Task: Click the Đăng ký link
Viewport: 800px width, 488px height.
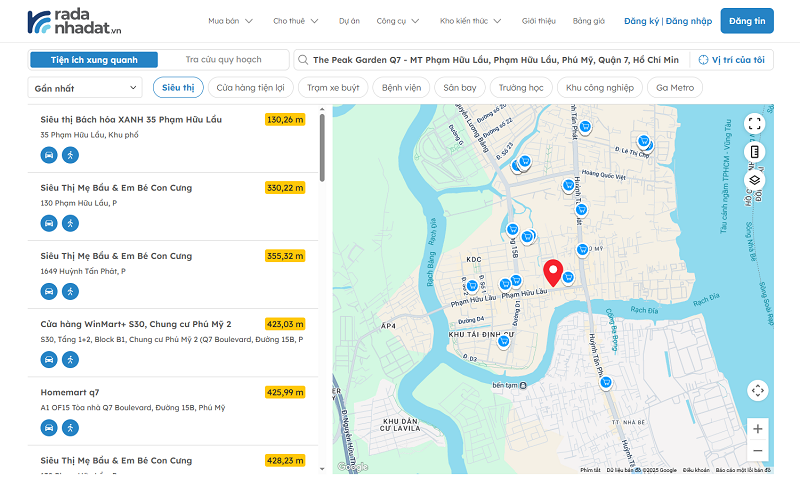Action: click(x=641, y=21)
